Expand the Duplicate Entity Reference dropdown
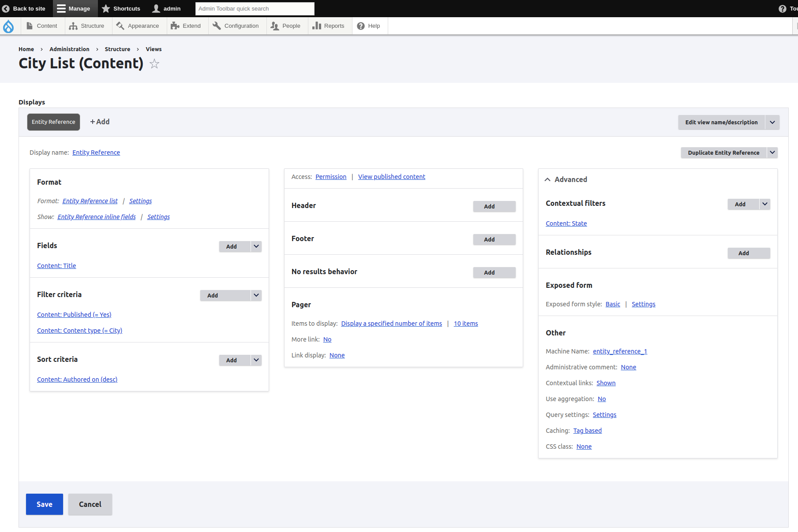Image resolution: width=798 pixels, height=532 pixels. [772, 153]
